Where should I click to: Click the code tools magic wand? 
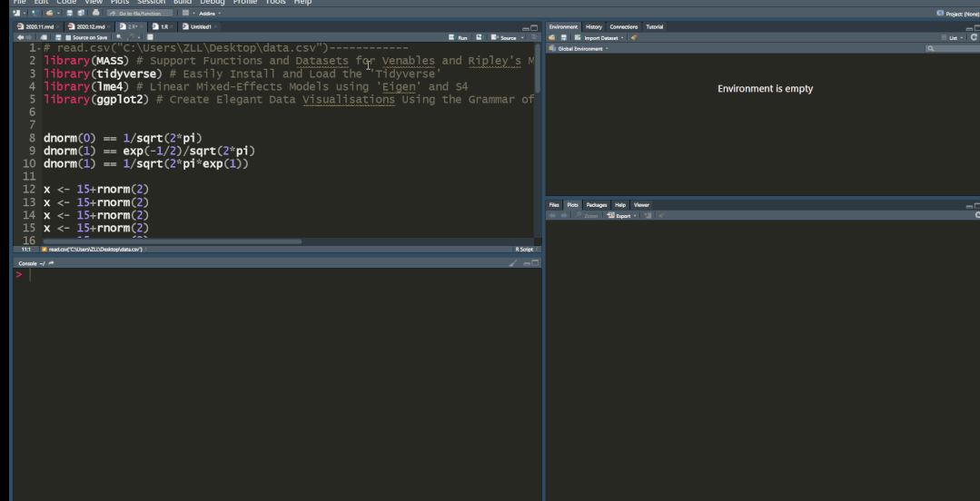132,37
